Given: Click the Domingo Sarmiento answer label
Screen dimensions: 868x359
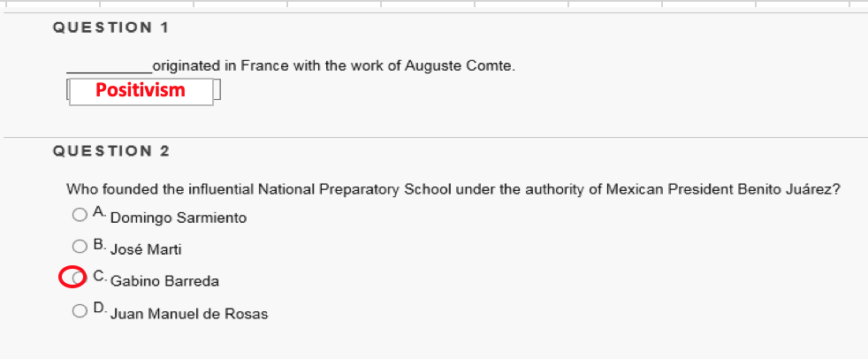Looking at the screenshot, I should pos(179,218).
